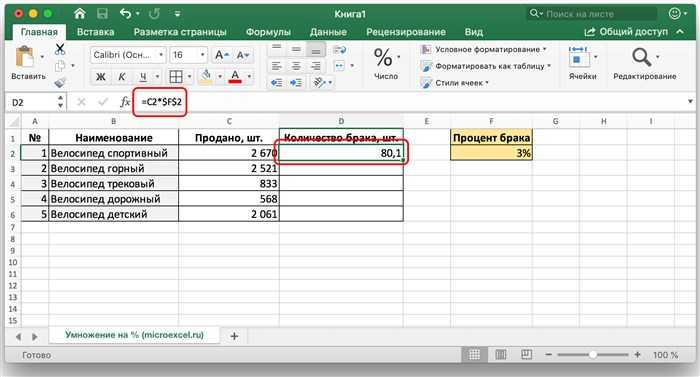Click the Undo arrow icon
Viewport: 700px width, 377px height.
click(125, 14)
